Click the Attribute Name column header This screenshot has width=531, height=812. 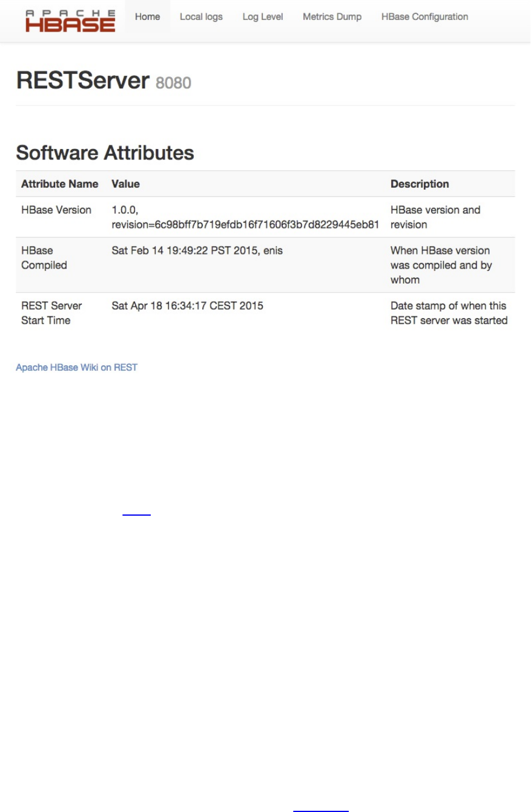coord(60,184)
